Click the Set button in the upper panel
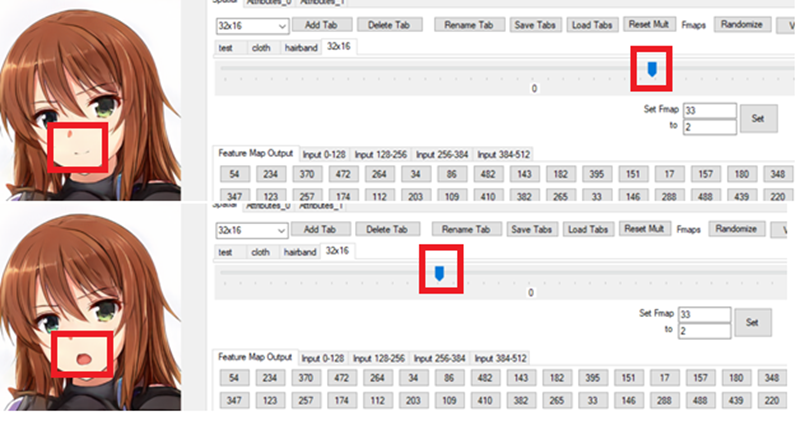Screen dimensions: 796x421 tap(758, 119)
